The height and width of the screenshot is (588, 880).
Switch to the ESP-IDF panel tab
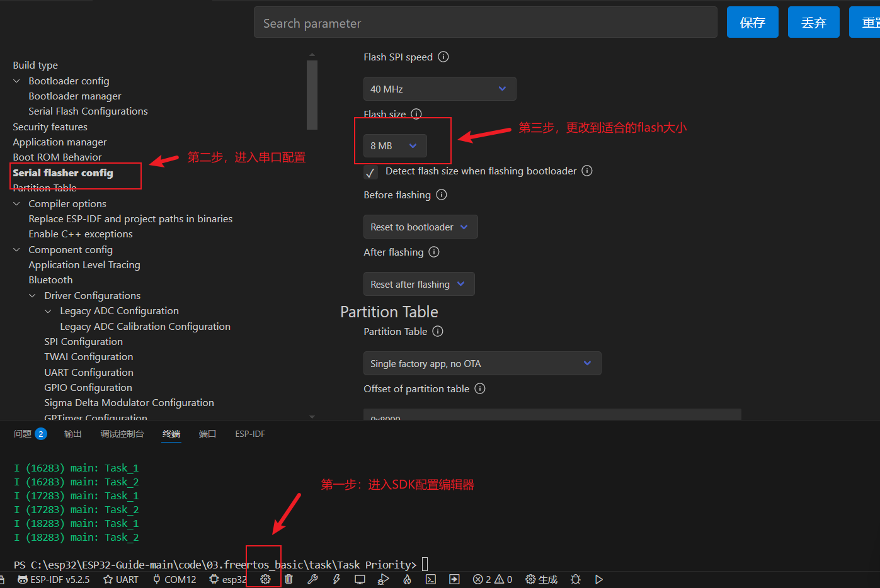249,434
